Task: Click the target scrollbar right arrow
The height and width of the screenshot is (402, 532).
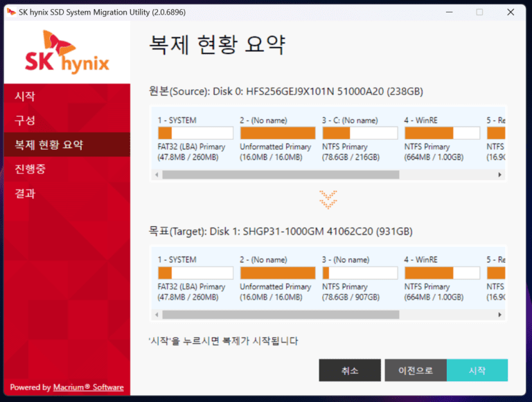Action: pyautogui.click(x=499, y=315)
